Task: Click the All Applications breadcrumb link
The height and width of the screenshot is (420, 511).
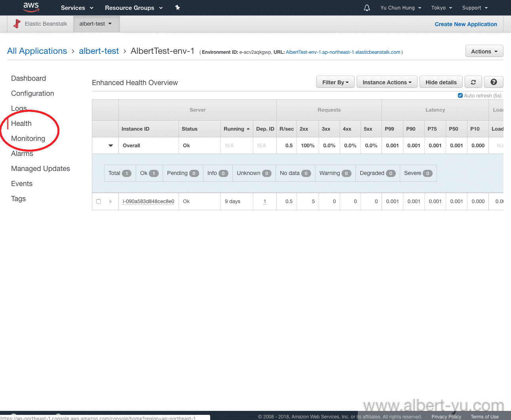Action: [37, 51]
